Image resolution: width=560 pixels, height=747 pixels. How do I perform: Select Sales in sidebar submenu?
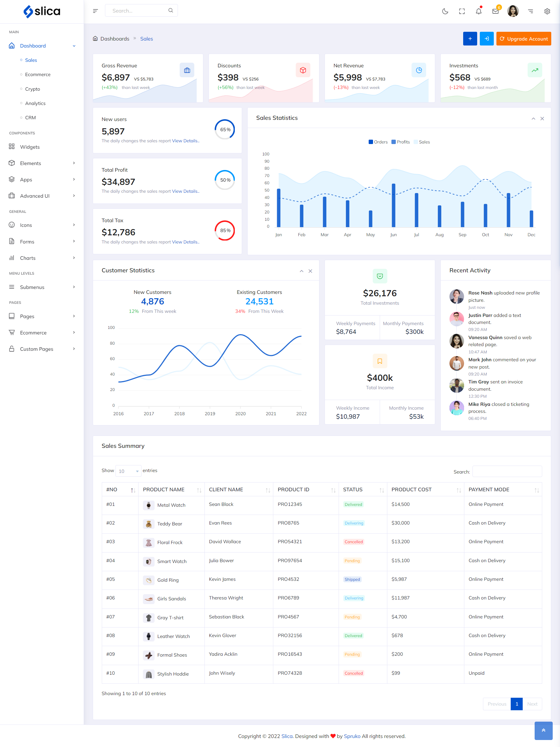pyautogui.click(x=31, y=60)
